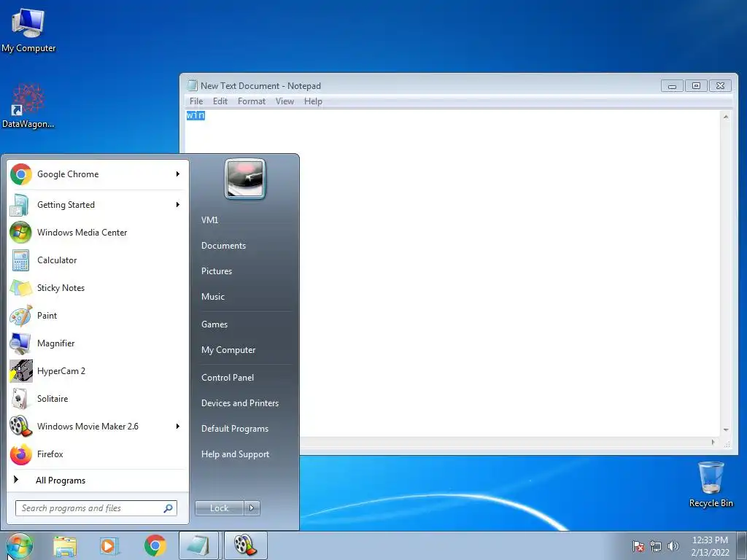The width and height of the screenshot is (747, 560).
Task: Click the Lock button
Action: (x=219, y=508)
